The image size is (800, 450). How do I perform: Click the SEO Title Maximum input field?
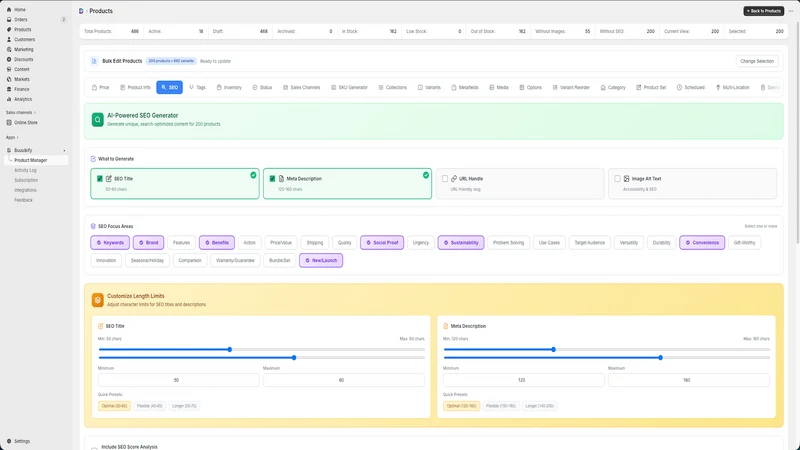343,380
